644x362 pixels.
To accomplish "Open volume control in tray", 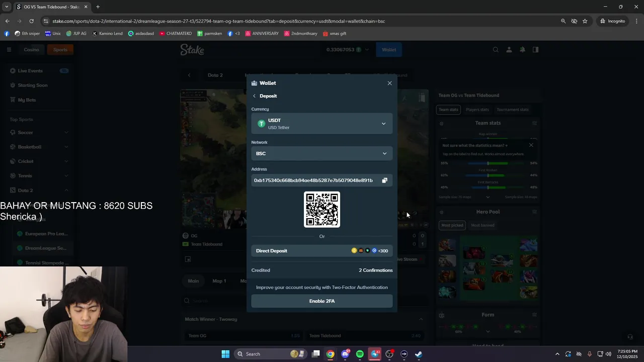I will [609, 354].
